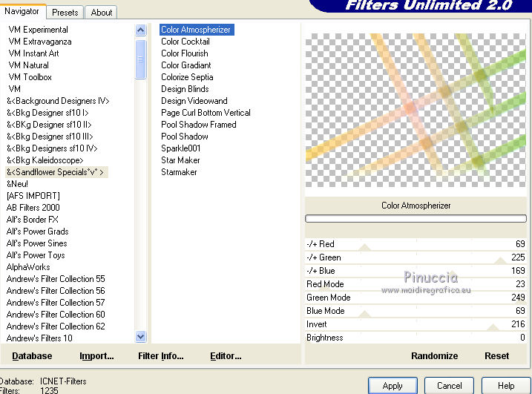
Task: Select the Star Maker filter
Action: (180, 160)
